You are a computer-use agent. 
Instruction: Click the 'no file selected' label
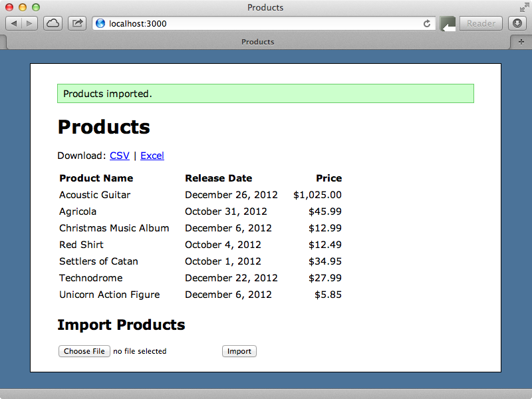click(140, 351)
